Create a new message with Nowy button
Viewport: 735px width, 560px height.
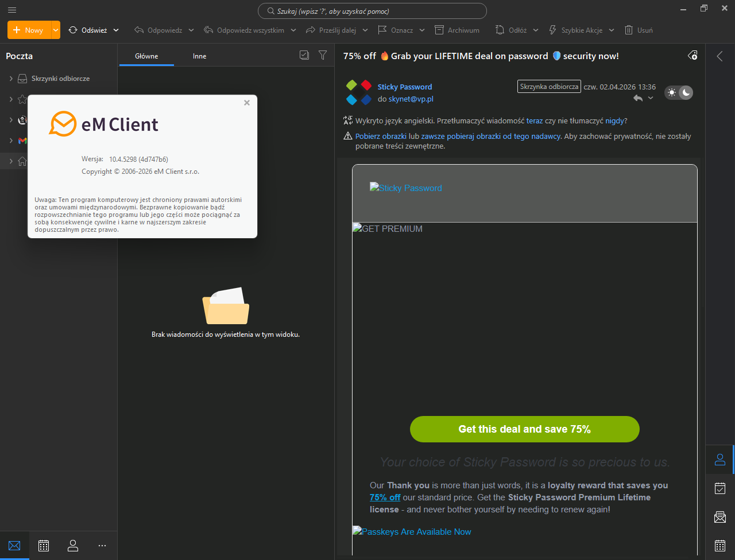[29, 30]
